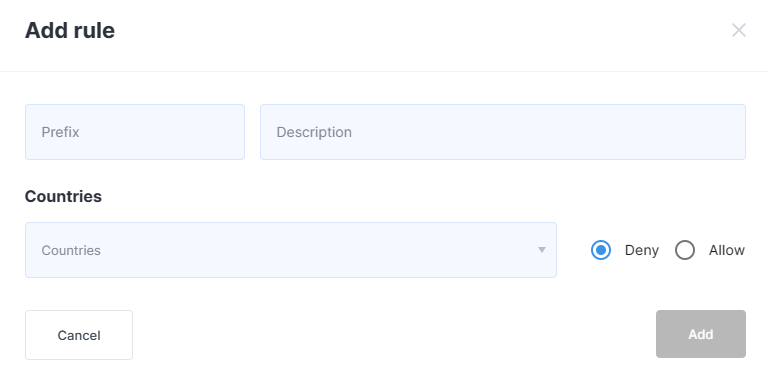Click the Add rule dialog title
Image resolution: width=768 pixels, height=376 pixels.
coord(70,30)
